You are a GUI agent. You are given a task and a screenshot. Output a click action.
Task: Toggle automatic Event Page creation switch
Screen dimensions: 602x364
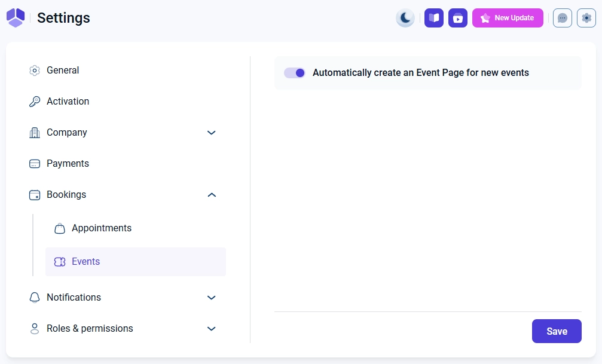295,72
